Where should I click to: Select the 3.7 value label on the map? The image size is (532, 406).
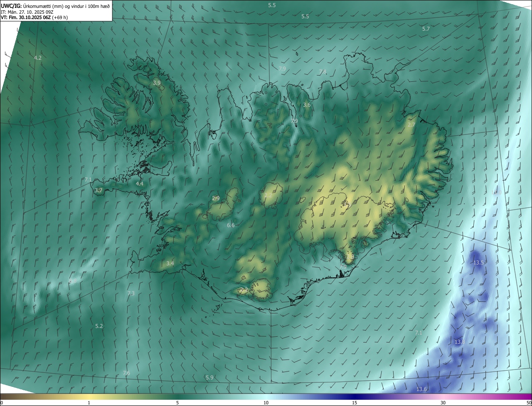click(x=98, y=190)
